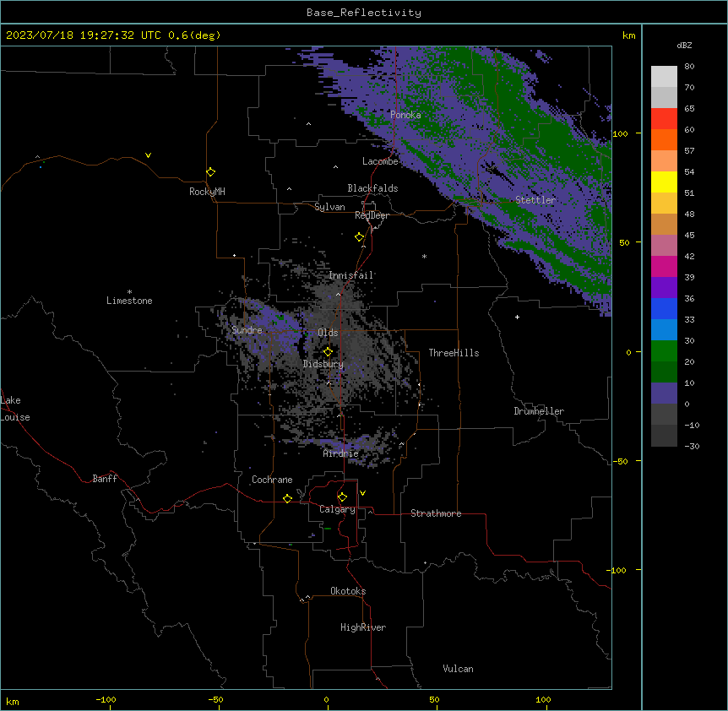Select the magenta 39-42 dBZ legend color
Viewport: 728px width, 711px height.
click(664, 266)
